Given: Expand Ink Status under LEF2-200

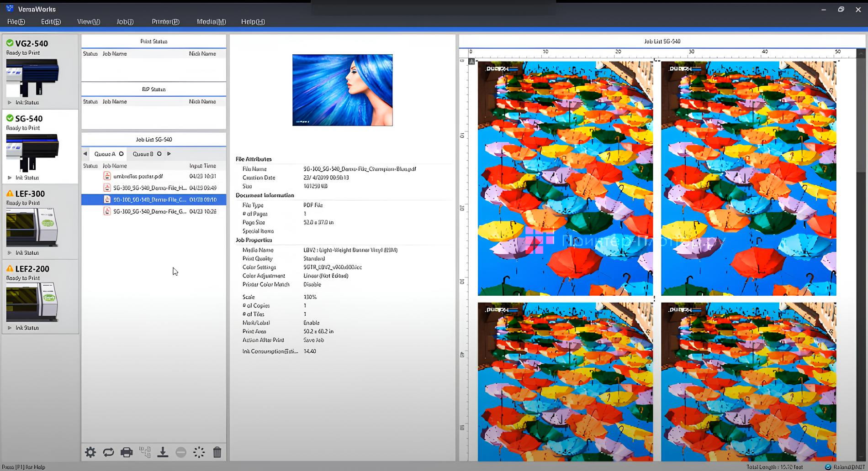Looking at the screenshot, I should [10, 328].
